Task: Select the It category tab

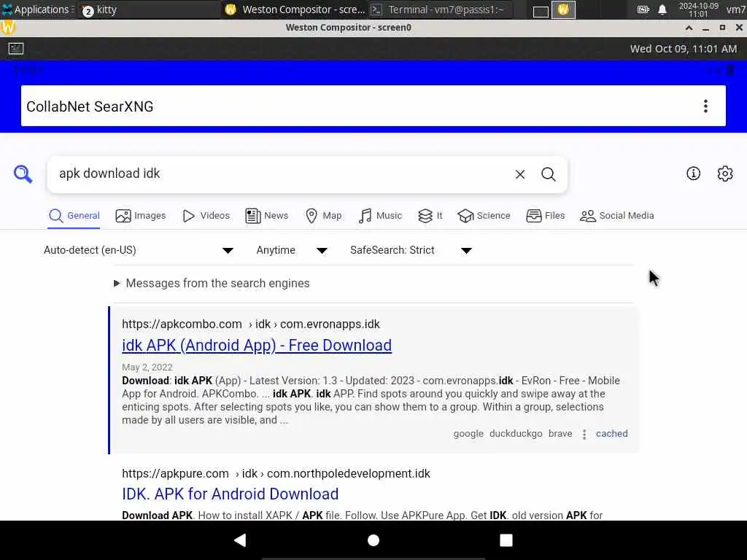Action: coord(430,216)
